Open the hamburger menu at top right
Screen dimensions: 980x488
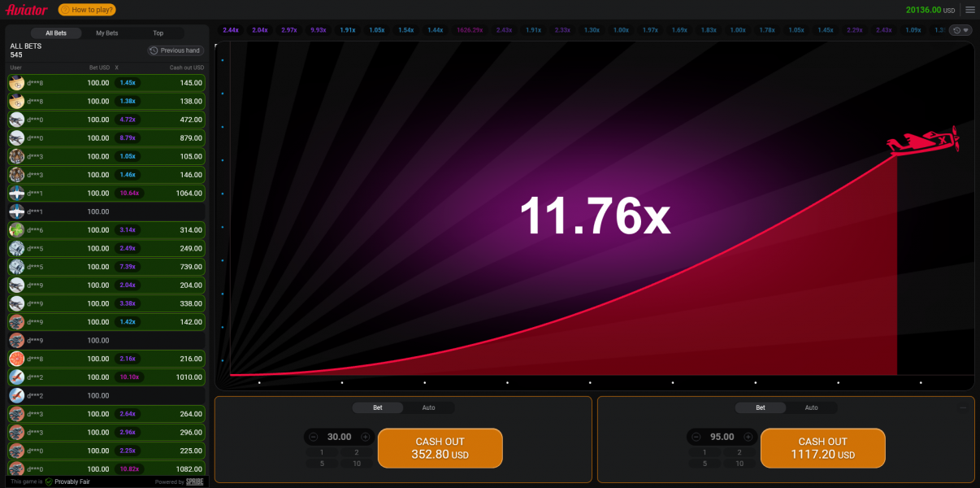point(969,10)
